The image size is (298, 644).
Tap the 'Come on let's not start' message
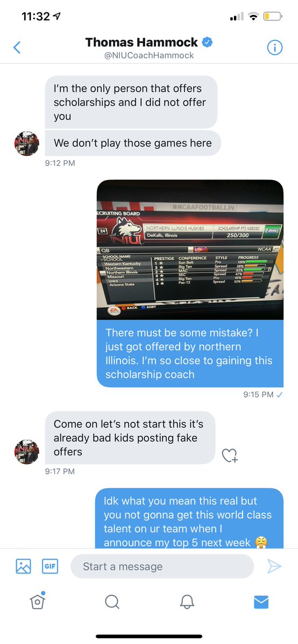point(130,438)
